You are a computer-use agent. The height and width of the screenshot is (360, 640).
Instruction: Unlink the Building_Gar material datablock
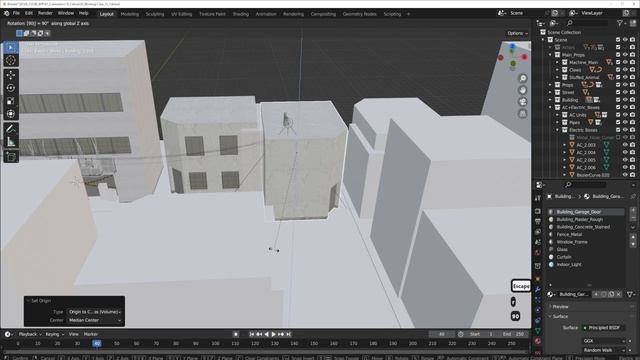[x=619, y=294]
